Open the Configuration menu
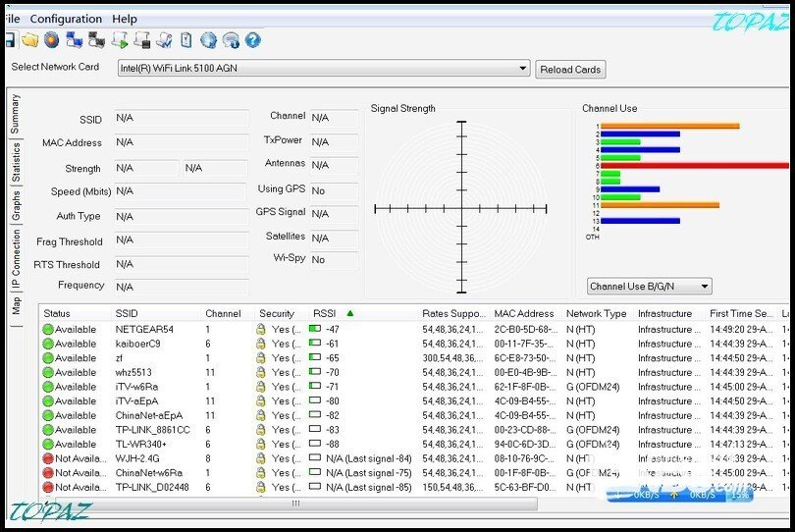Screen dimensions: 795x532 pos(66,19)
